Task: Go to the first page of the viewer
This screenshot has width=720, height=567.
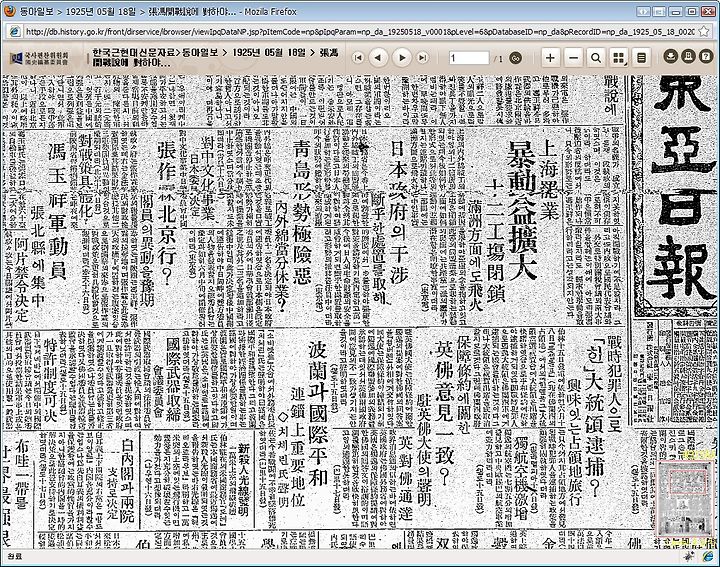Action: (x=358, y=58)
